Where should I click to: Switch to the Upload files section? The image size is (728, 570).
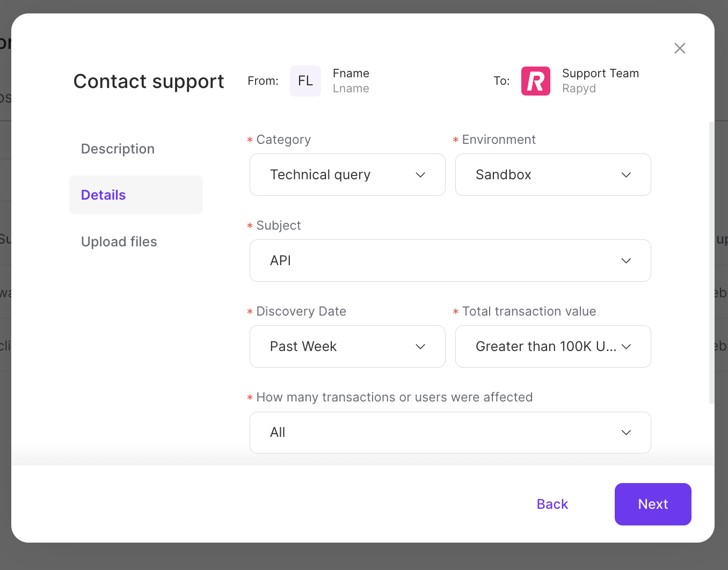click(119, 242)
